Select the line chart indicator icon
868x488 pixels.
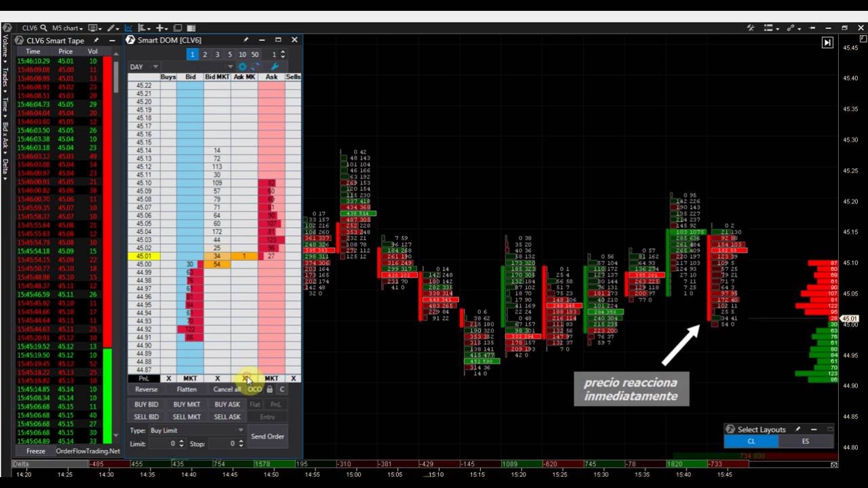click(129, 28)
